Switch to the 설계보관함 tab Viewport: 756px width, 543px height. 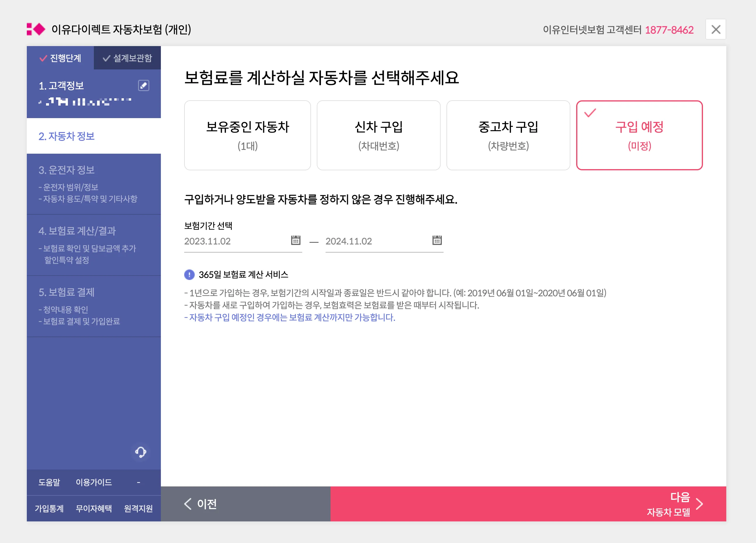coord(127,58)
